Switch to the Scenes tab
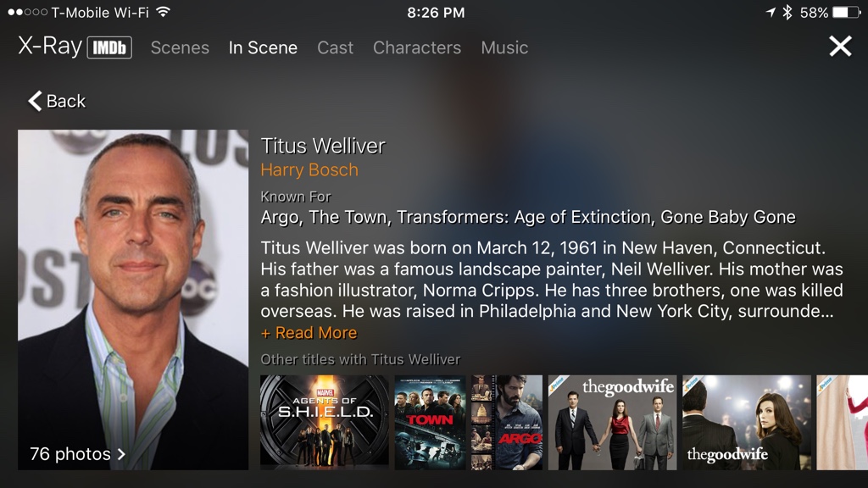Viewport: 868px width, 488px height. [180, 47]
